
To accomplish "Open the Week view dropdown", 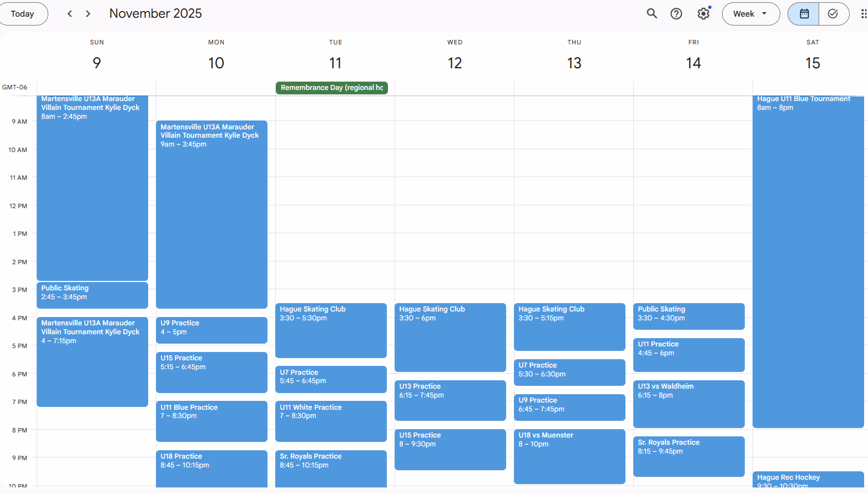I will pos(750,14).
